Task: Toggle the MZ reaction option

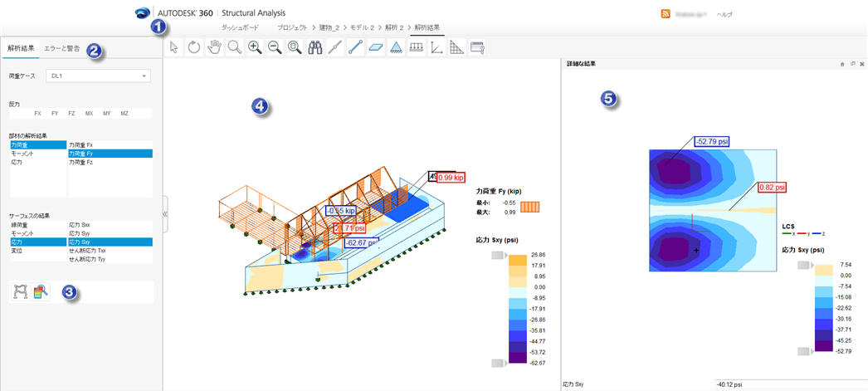Action: coord(124,113)
